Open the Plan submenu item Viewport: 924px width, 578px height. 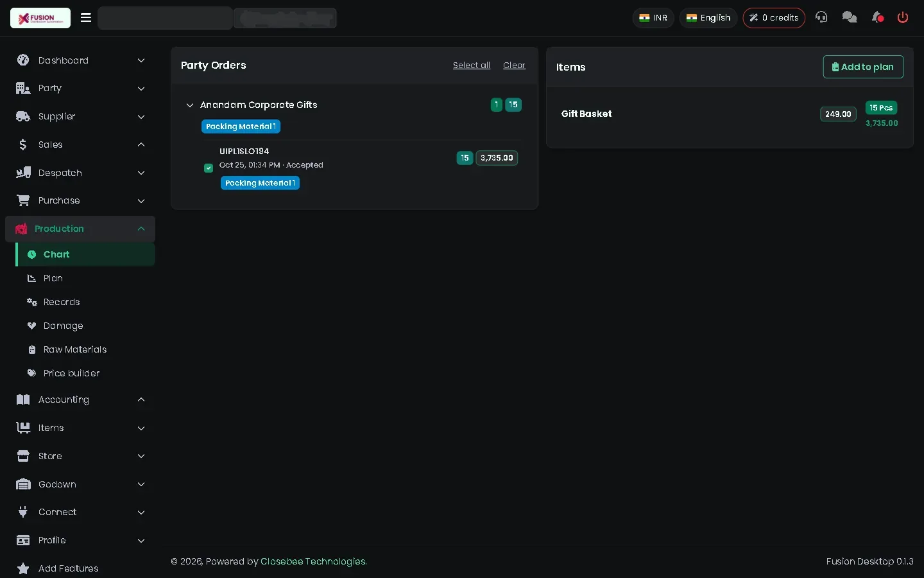click(85, 278)
